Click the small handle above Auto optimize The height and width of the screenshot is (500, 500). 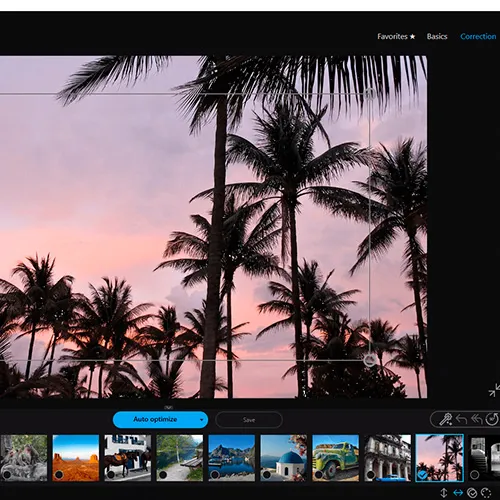pyautogui.click(x=168, y=407)
